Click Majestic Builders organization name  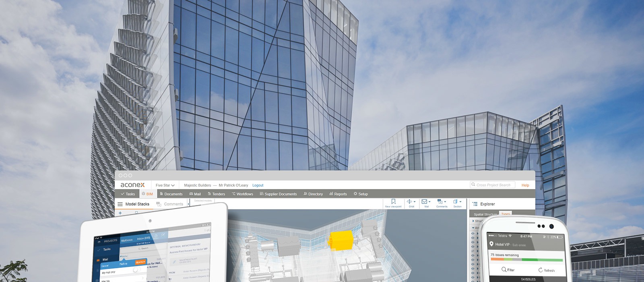point(197,185)
